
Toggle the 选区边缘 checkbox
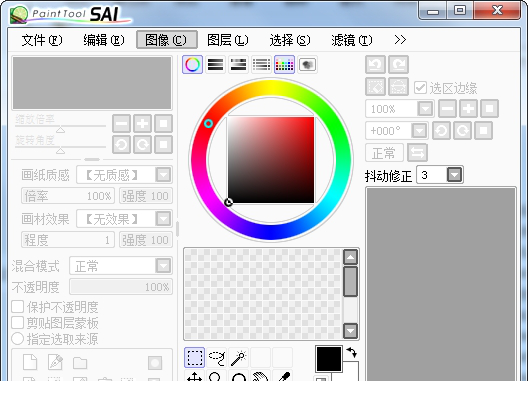[420, 88]
